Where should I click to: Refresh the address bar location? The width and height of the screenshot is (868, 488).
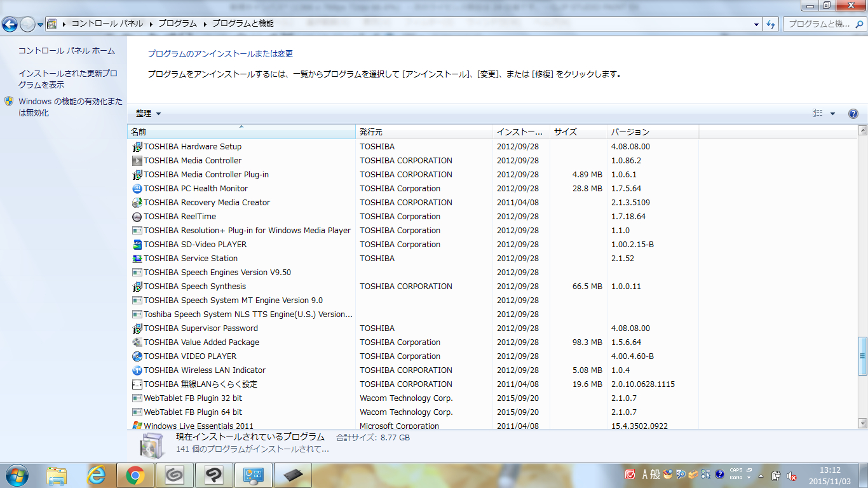point(771,24)
